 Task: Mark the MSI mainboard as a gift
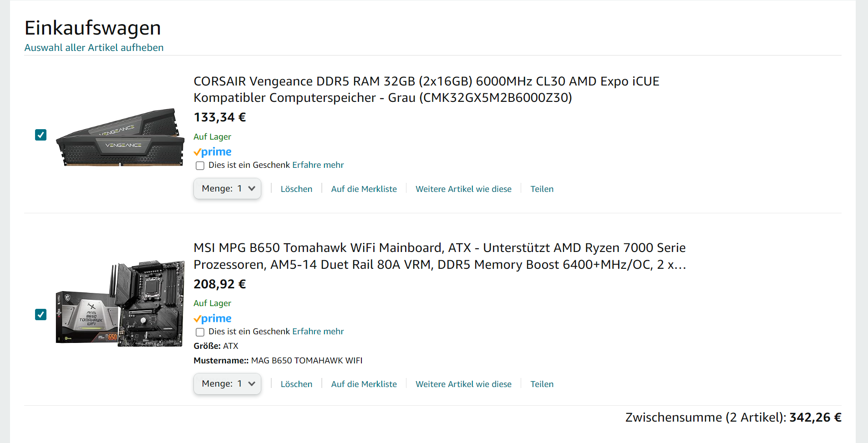(200, 332)
